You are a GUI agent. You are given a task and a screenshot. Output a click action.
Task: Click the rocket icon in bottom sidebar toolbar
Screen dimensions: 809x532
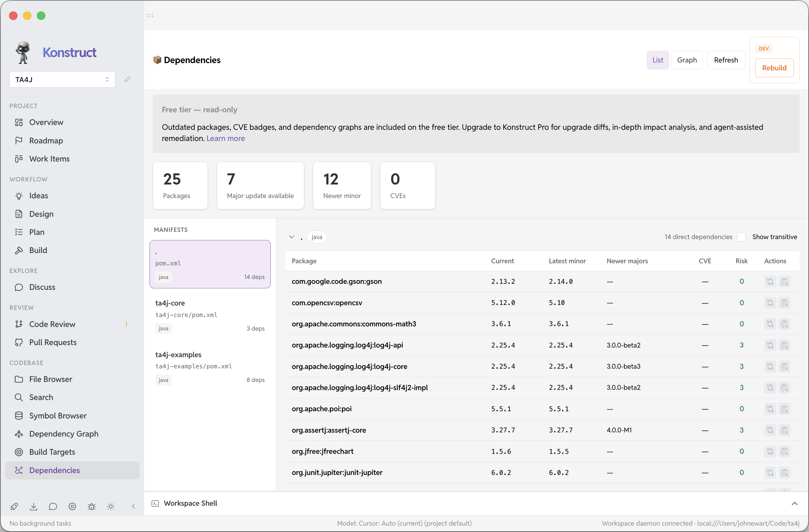[14, 507]
